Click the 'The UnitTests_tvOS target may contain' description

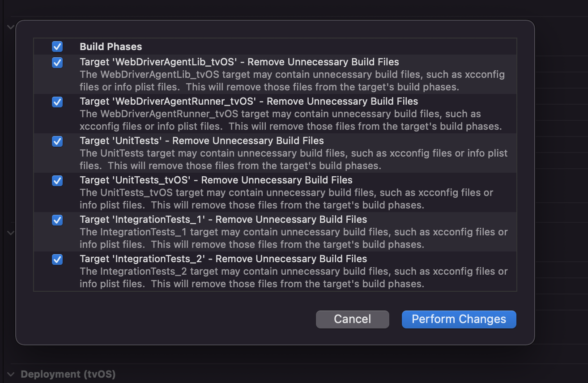click(x=286, y=199)
